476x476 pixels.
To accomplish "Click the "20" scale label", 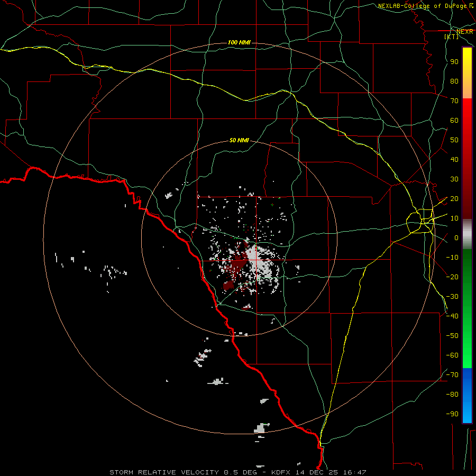I will (454, 198).
